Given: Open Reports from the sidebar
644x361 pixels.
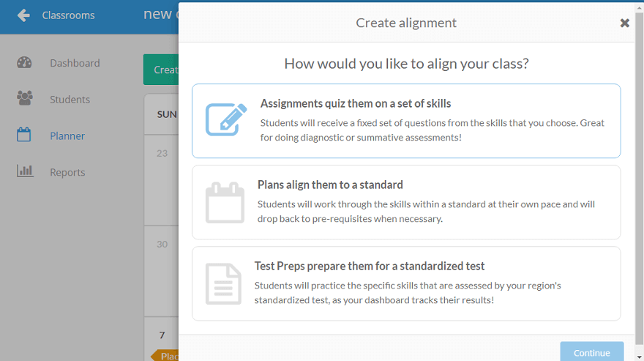Looking at the screenshot, I should tap(67, 173).
